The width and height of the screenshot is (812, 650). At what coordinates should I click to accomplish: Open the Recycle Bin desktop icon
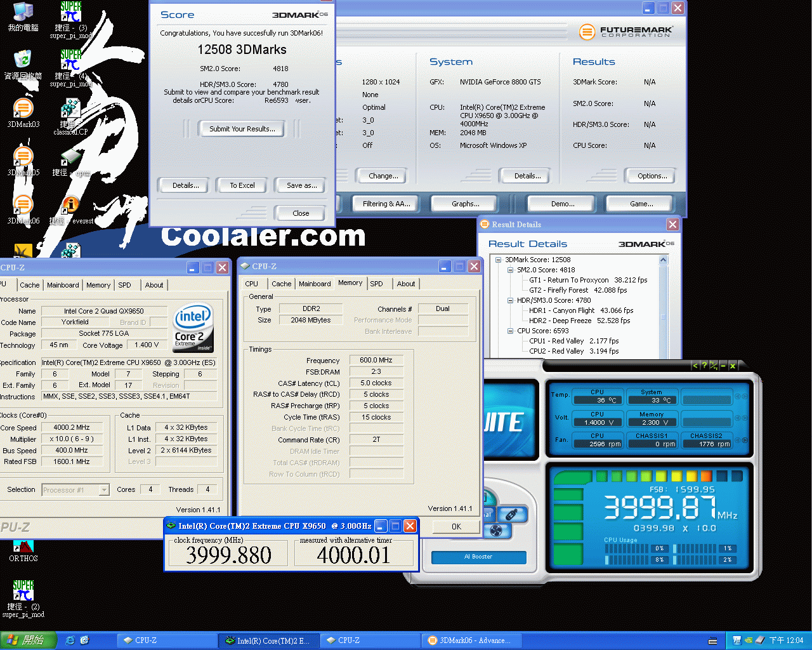pyautogui.click(x=23, y=65)
